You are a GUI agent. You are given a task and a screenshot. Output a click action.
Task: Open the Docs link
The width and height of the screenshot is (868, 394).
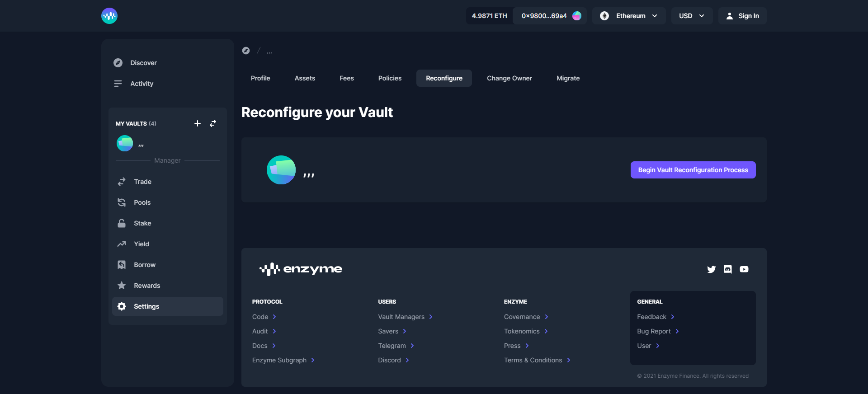point(260,346)
